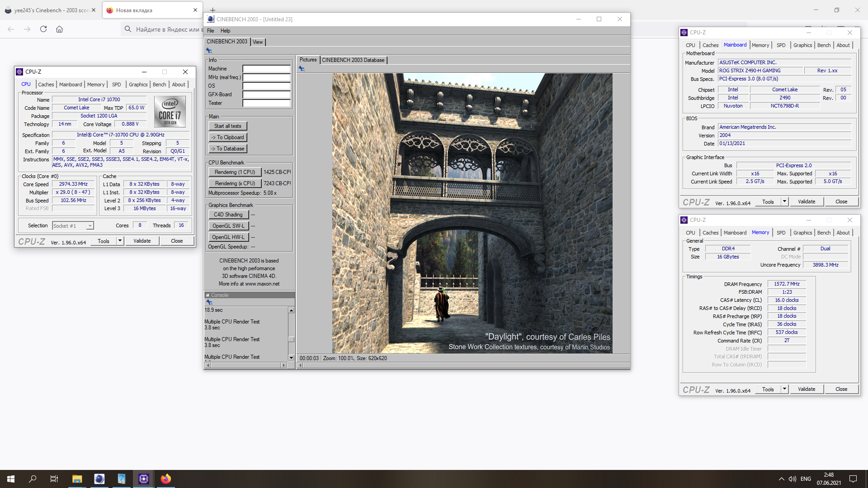Click Validate in the Memory CPU-Z window
Image resolution: width=868 pixels, height=488 pixels.
coord(807,389)
